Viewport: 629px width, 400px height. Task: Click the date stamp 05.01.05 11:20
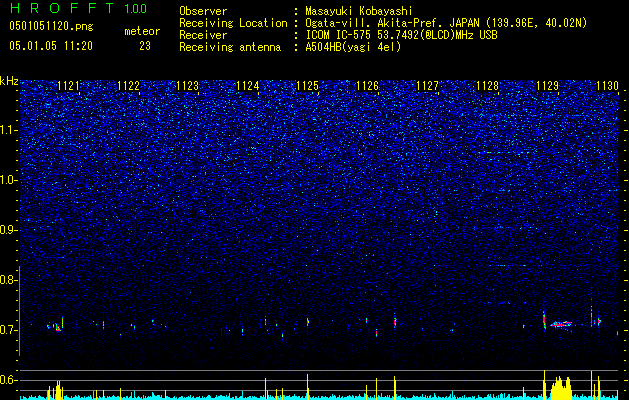[x=51, y=46]
